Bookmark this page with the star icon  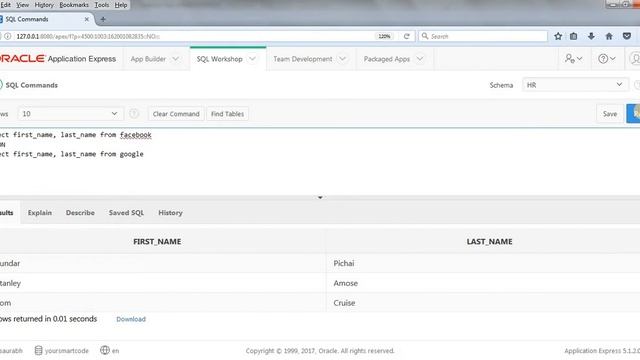(558, 36)
